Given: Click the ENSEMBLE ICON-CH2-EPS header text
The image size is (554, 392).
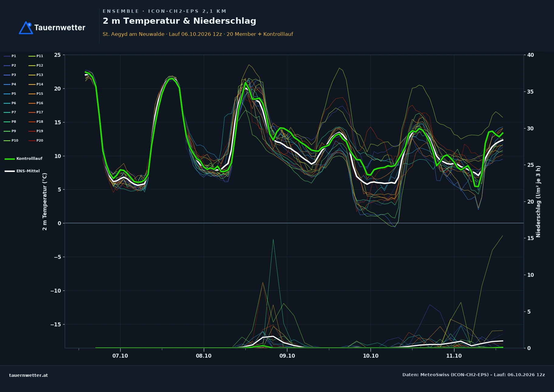Looking at the screenshot, I should 164,11.
